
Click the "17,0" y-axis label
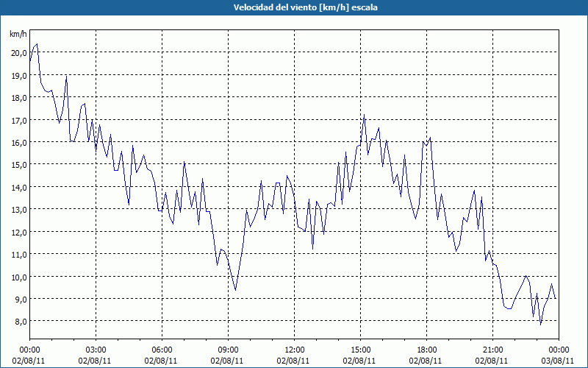pos(19,120)
